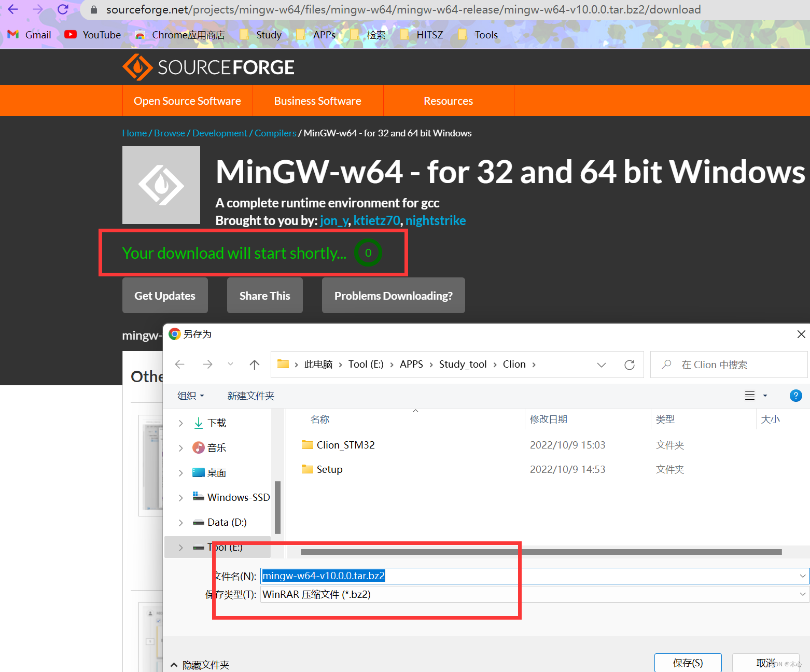
Task: Click the Share This button
Action: (x=265, y=296)
